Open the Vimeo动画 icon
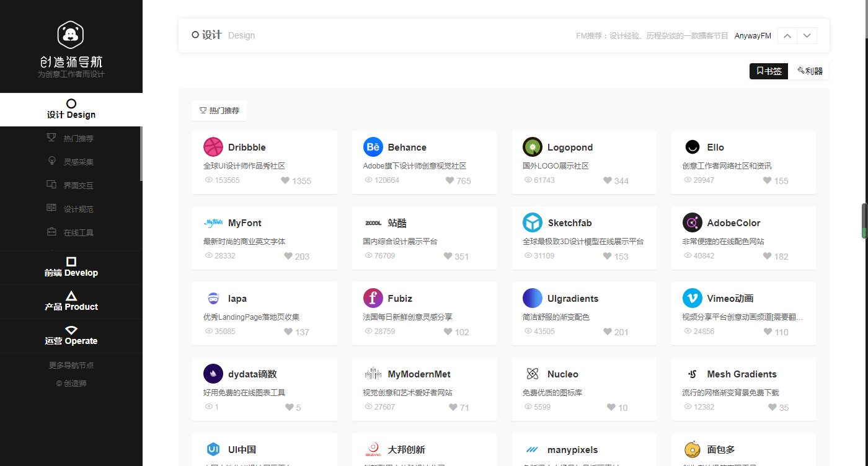868x466 pixels. [692, 298]
